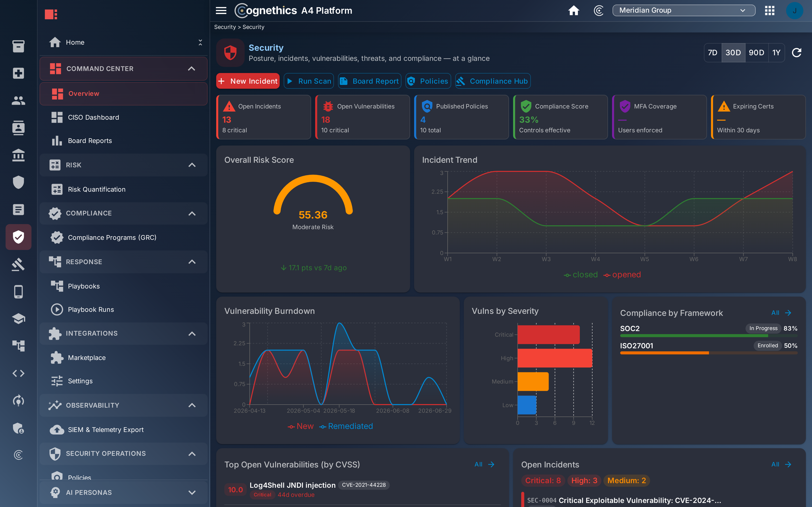Viewport: 812px width, 507px height.
Task: Open the Meridian Group organization dropdown
Action: [x=684, y=10]
